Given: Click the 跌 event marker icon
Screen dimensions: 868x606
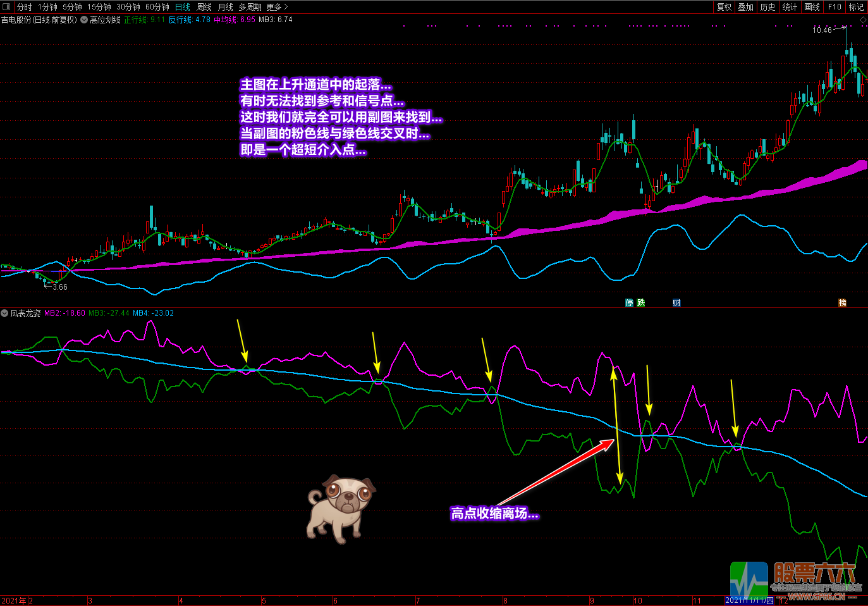Looking at the screenshot, I should click(x=641, y=303).
